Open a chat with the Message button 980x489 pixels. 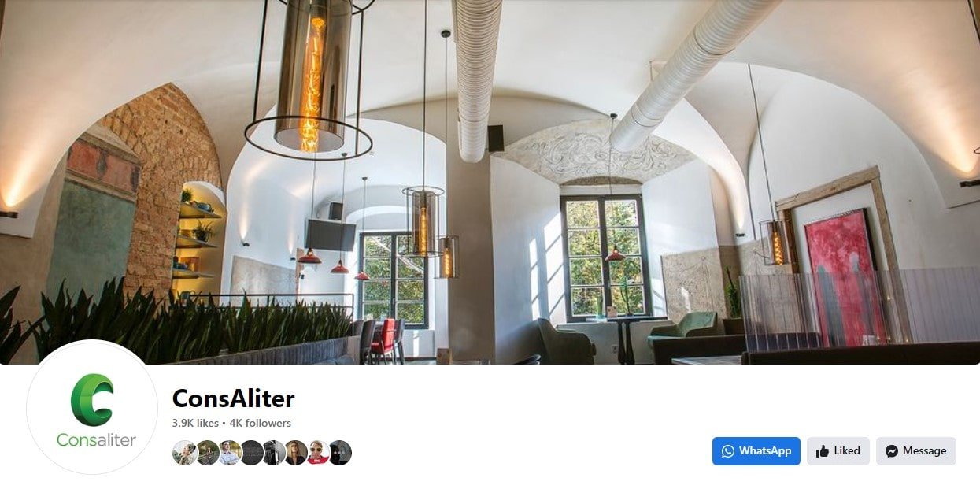pyautogui.click(x=916, y=451)
